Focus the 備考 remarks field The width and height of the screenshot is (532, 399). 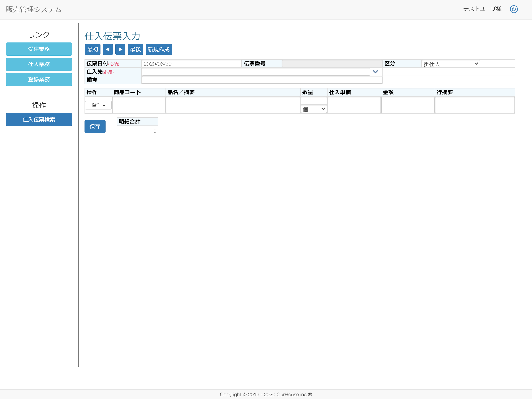[x=262, y=80]
